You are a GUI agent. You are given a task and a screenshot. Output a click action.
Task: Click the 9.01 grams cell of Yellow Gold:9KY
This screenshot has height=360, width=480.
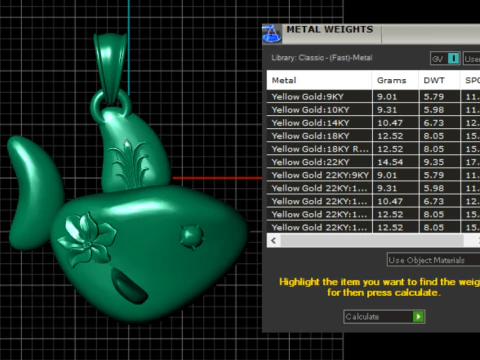395,97
